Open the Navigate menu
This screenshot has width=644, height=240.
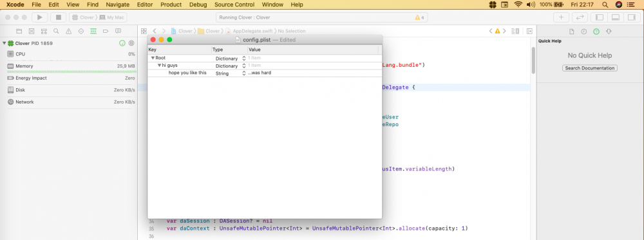point(117,5)
